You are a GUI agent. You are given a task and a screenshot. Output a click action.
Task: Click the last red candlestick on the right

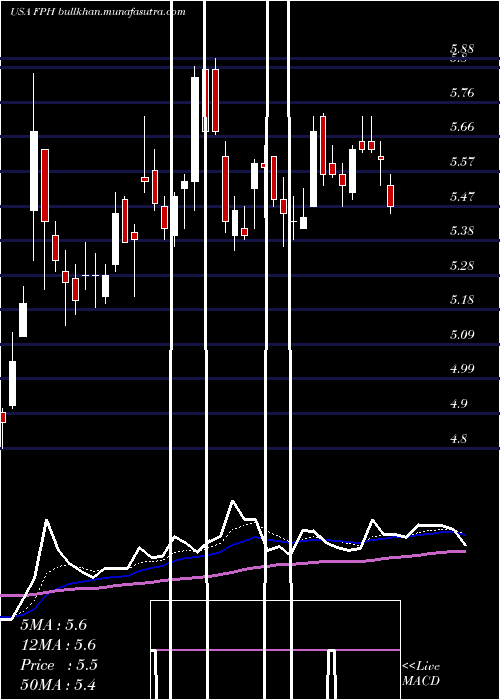[x=391, y=196]
